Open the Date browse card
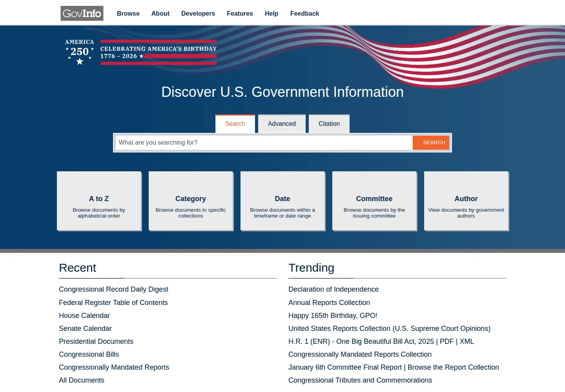 pyautogui.click(x=282, y=201)
